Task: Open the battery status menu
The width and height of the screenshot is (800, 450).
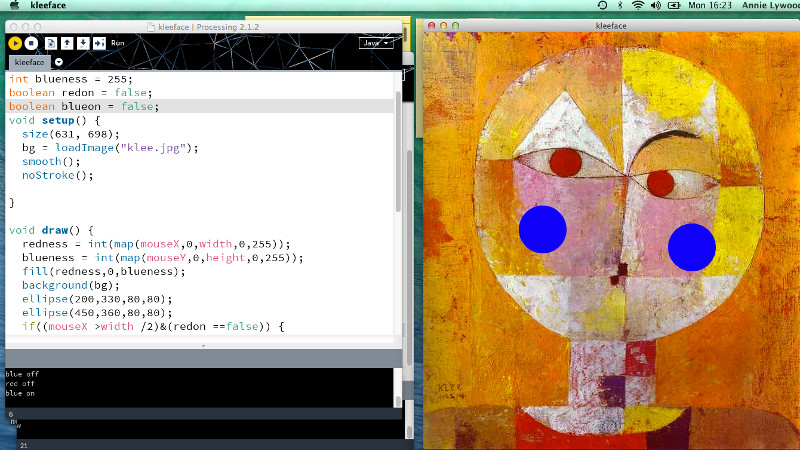Action: pyautogui.click(x=674, y=5)
